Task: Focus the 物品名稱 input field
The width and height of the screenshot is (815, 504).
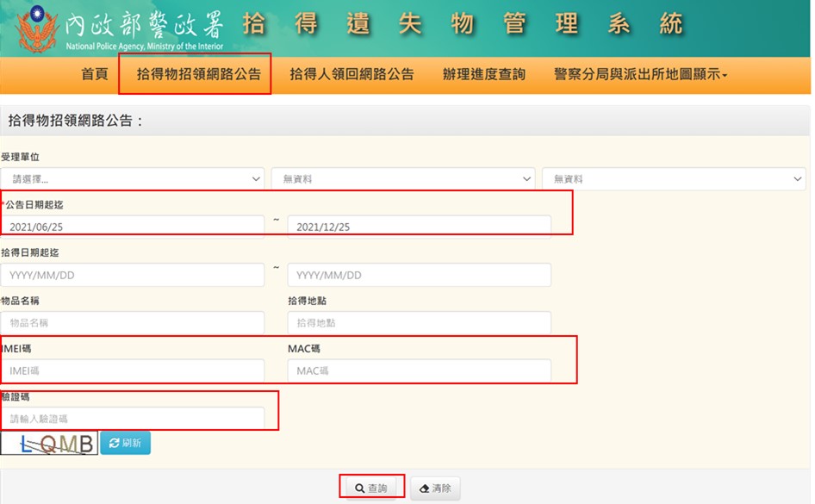Action: (x=133, y=323)
